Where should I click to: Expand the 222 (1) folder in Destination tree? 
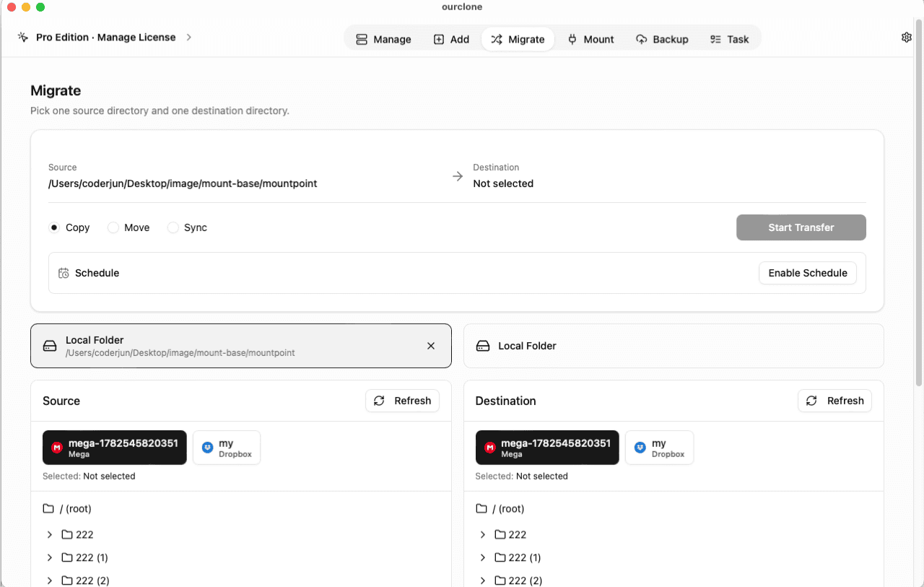[482, 558]
